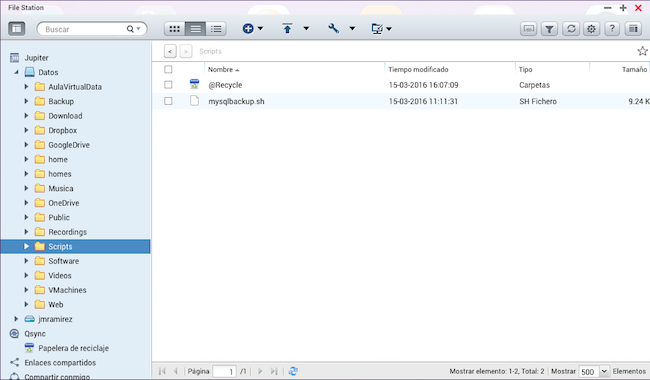650x380 pixels.
Task: Open the tools dropdown arrow
Action: (x=352, y=29)
